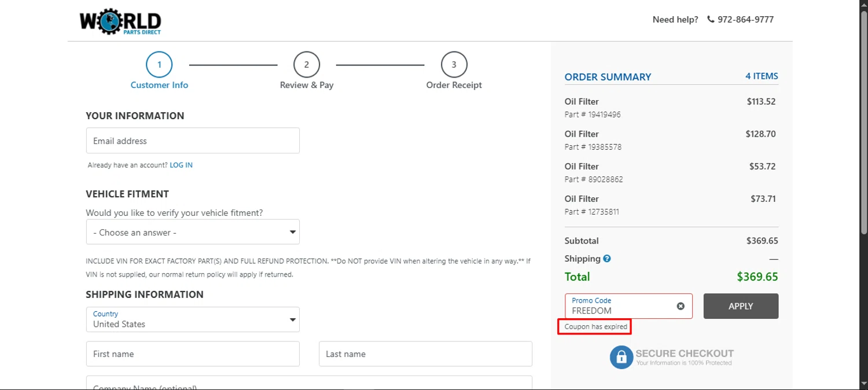Click Part # 89028862 text

[594, 179]
